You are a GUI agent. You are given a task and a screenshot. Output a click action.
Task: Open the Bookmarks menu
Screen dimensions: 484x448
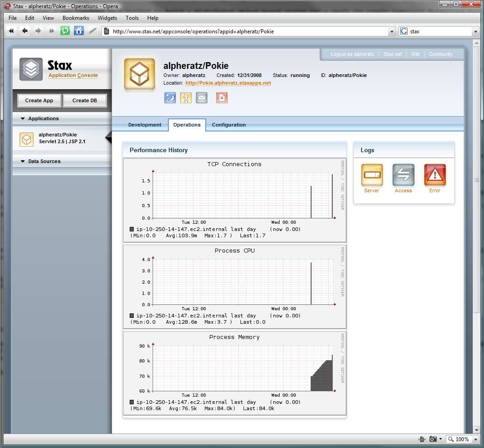(76, 18)
